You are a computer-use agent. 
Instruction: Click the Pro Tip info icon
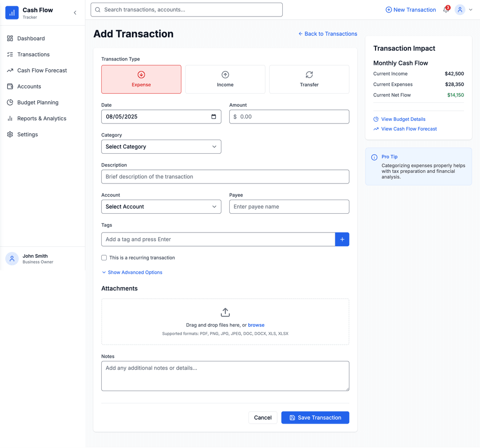tap(374, 157)
